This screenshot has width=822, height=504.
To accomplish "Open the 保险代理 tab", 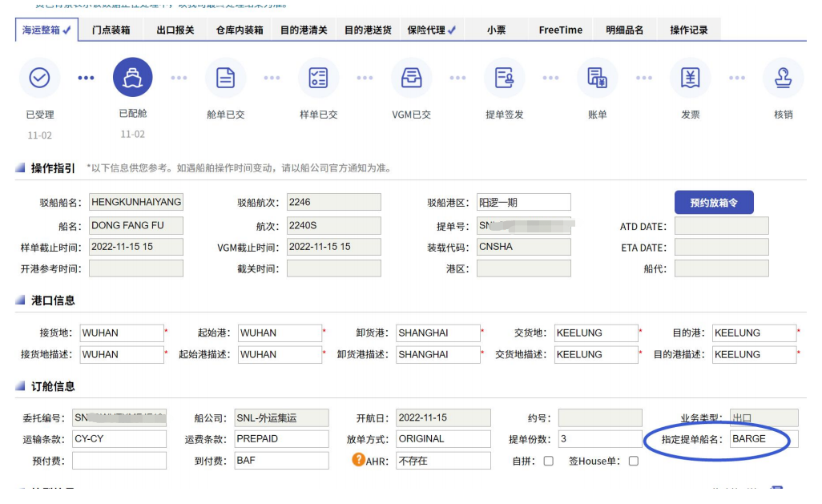I will tap(432, 30).
